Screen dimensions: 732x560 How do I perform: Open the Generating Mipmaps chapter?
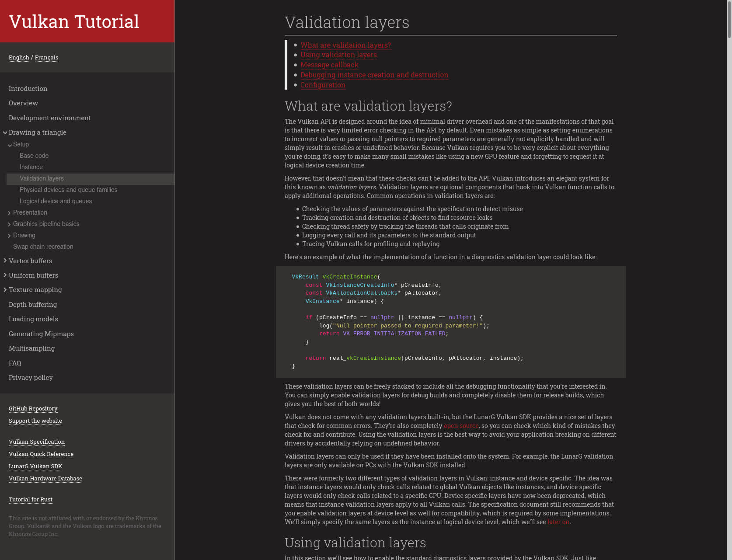click(41, 334)
